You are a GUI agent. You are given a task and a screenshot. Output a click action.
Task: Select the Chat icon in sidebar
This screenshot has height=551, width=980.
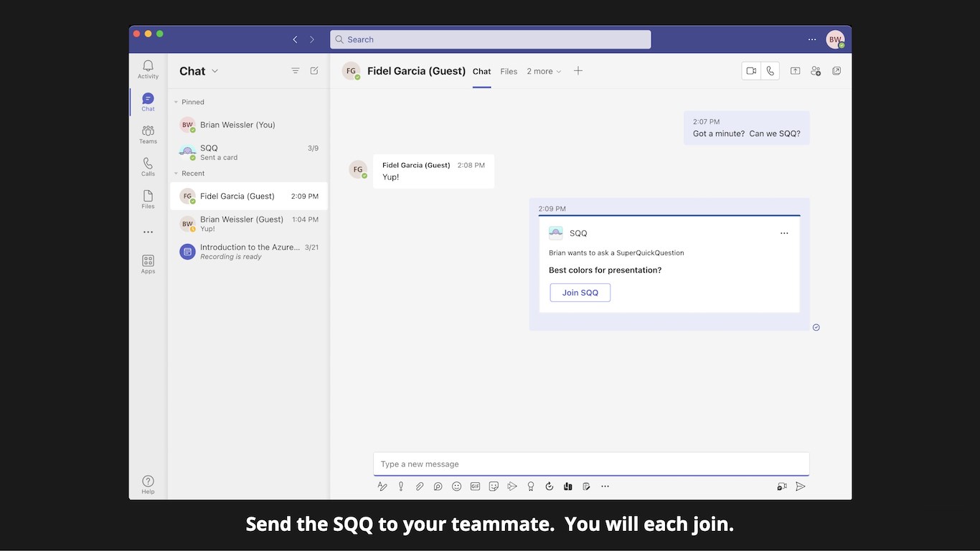tap(148, 102)
